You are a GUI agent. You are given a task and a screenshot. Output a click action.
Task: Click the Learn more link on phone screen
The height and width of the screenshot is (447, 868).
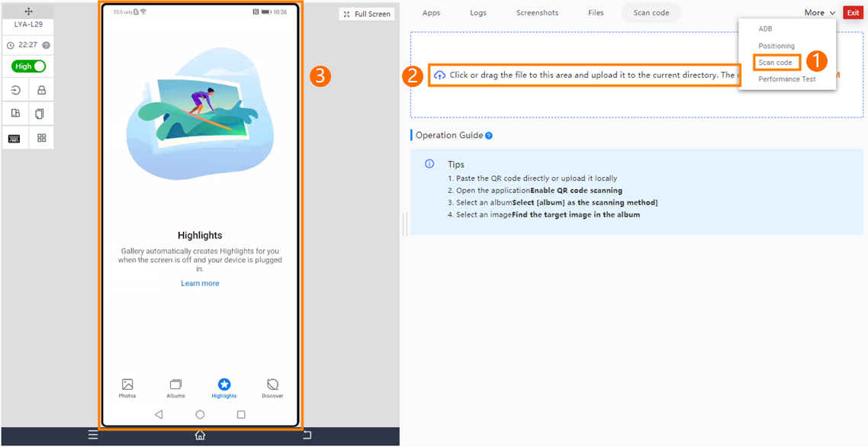[200, 283]
